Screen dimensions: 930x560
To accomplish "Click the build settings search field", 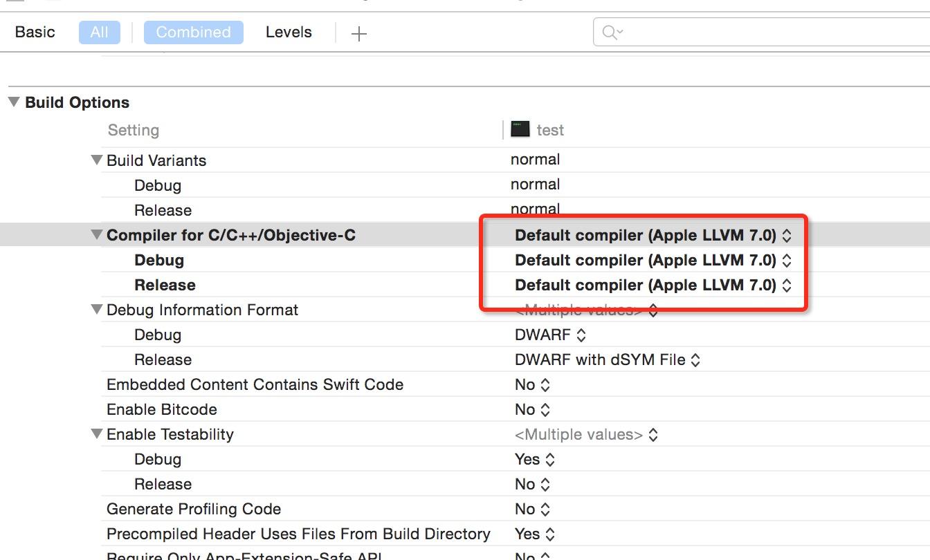I will (x=761, y=32).
